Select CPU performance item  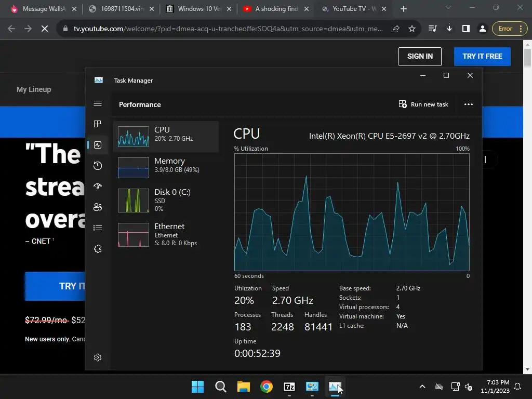pos(166,137)
